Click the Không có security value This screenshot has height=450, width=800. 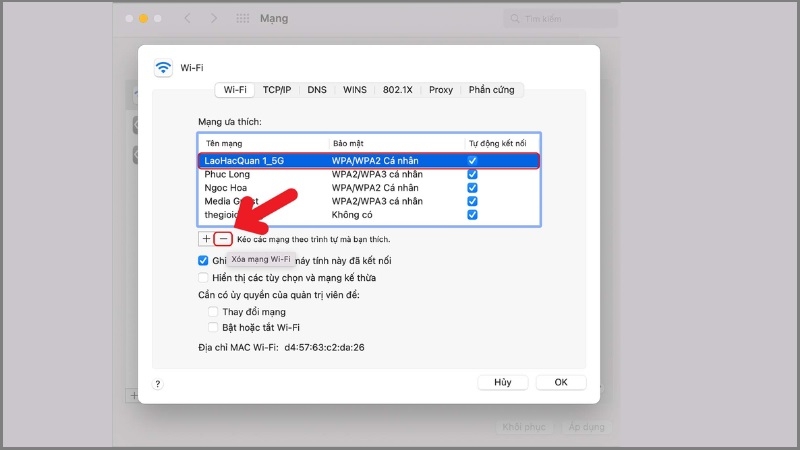pyautogui.click(x=352, y=215)
